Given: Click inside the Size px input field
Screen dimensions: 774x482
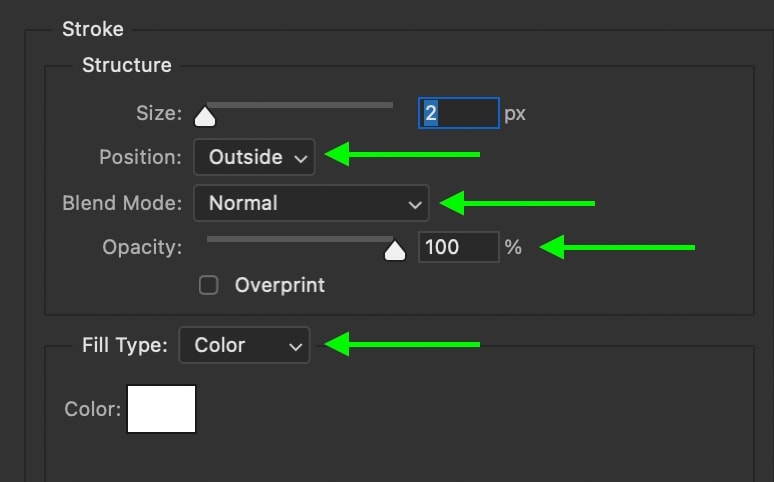Looking at the screenshot, I should 459,113.
